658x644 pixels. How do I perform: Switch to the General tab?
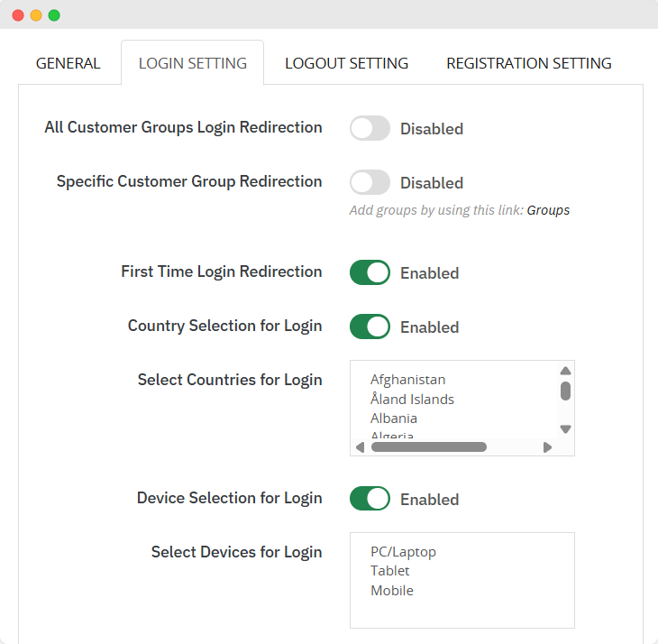tap(68, 63)
